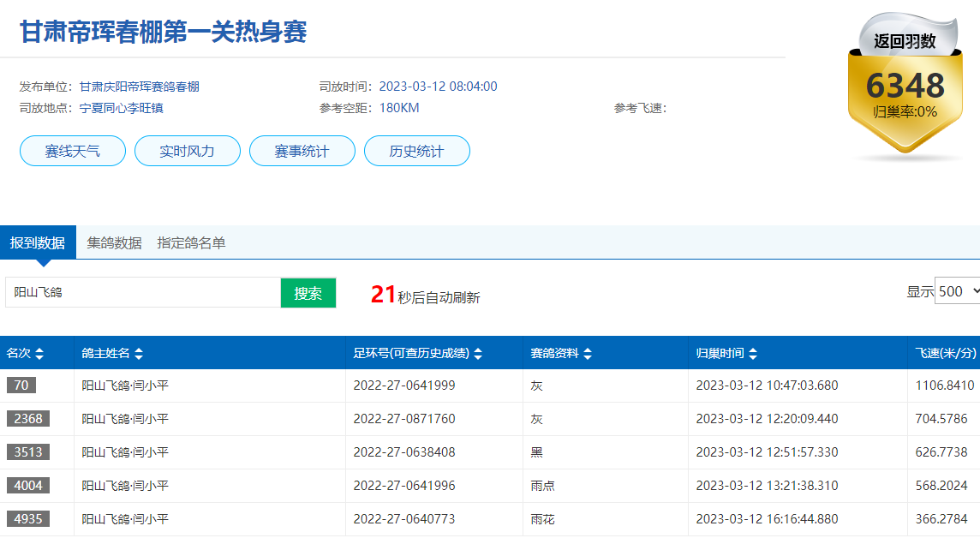This screenshot has width=980, height=538.
Task: Sort 归巢时间 column using arrow icon
Action: (752, 354)
